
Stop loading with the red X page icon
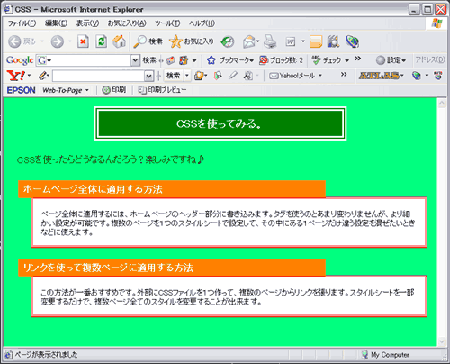coord(83,42)
